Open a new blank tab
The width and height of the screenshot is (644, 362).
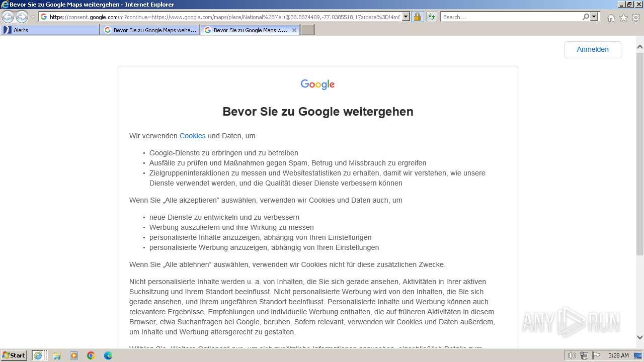307,30
